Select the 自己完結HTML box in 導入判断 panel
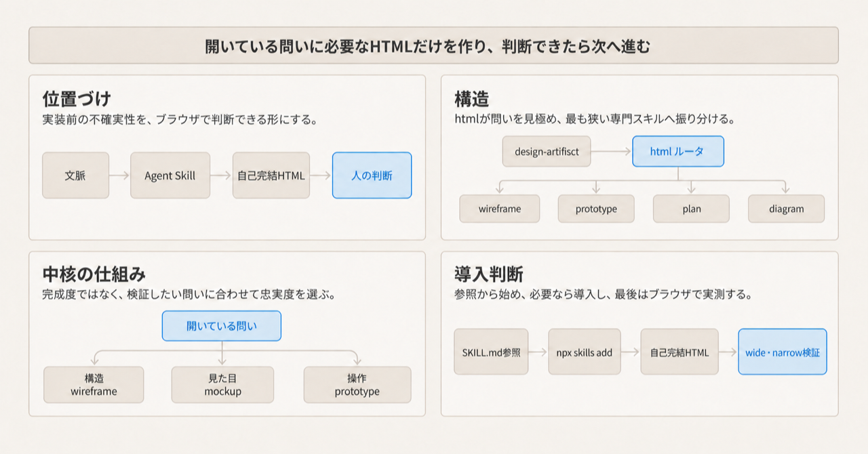The height and width of the screenshot is (454, 868). coord(679,352)
